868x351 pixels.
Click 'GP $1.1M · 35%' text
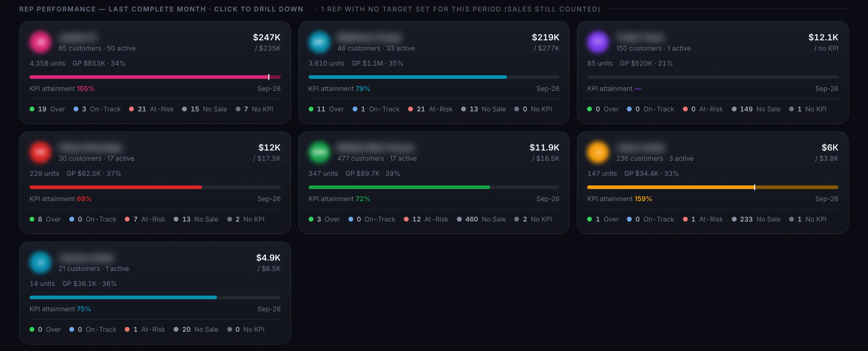[377, 63]
